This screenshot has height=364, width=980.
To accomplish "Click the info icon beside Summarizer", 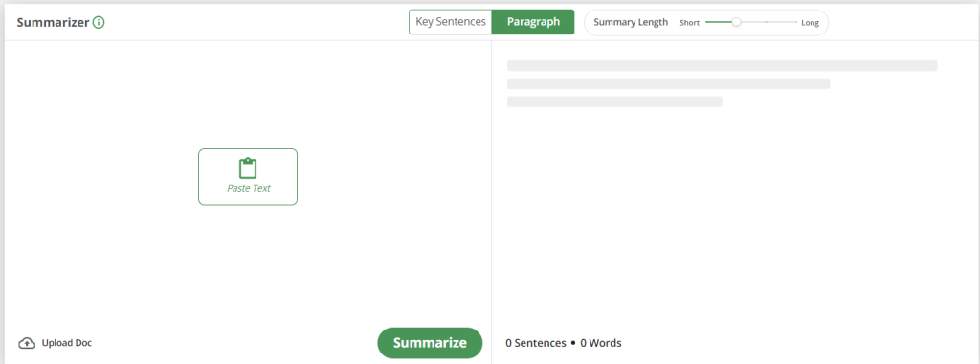I will pyautogui.click(x=99, y=23).
